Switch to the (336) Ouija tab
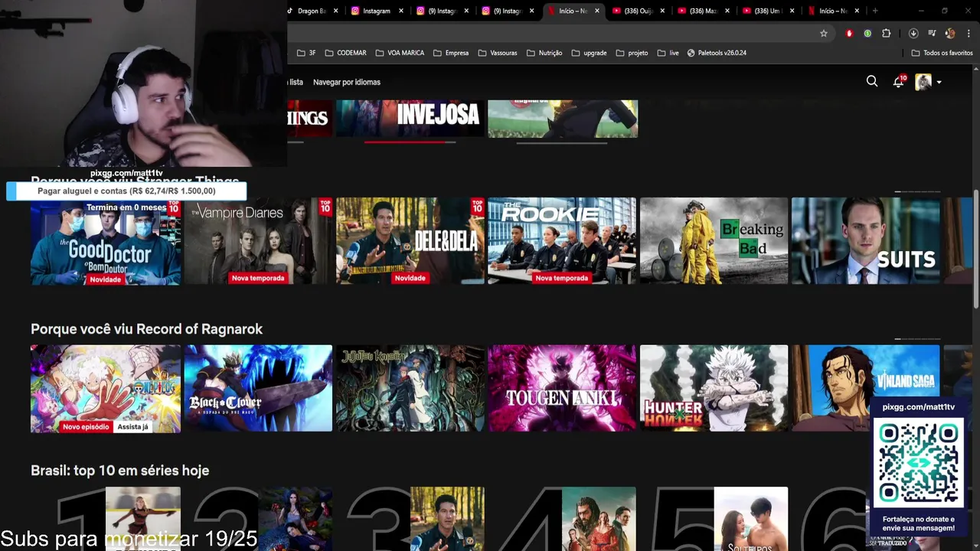Image resolution: width=980 pixels, height=551 pixels. coord(638,11)
